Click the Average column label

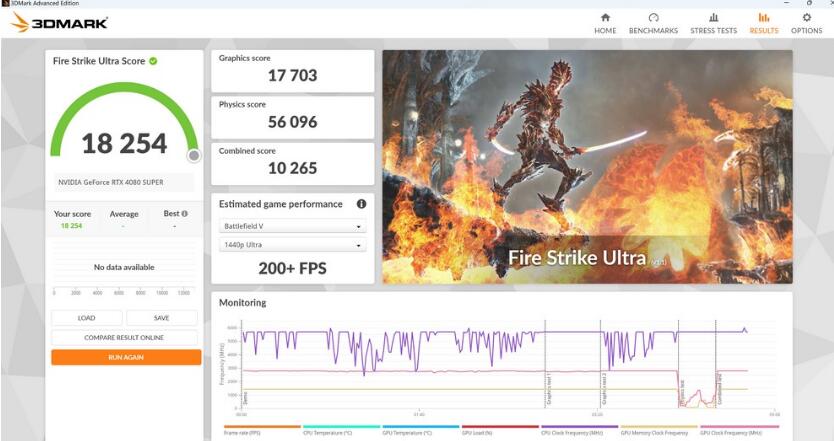(124, 214)
